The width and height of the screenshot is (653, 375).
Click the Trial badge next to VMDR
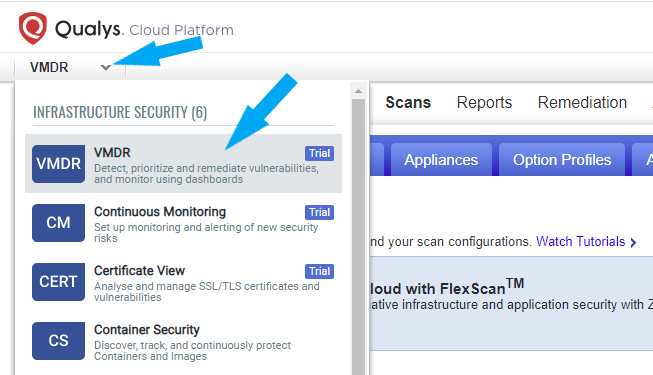click(x=319, y=153)
